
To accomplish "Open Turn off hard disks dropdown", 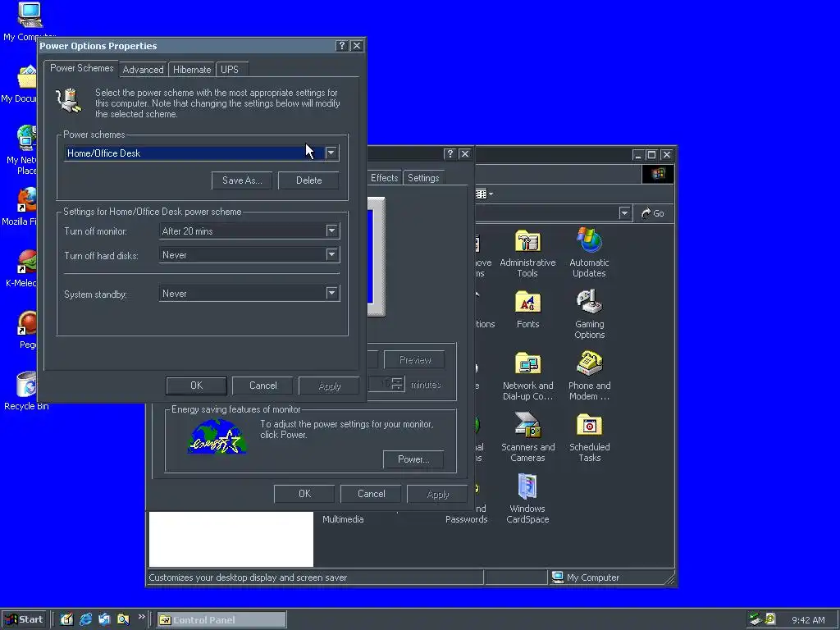I will [x=331, y=254].
